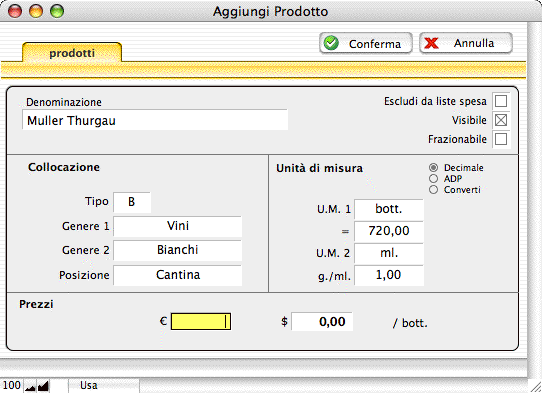
Task: Click the dollar price field showing 0,00
Action: click(322, 321)
